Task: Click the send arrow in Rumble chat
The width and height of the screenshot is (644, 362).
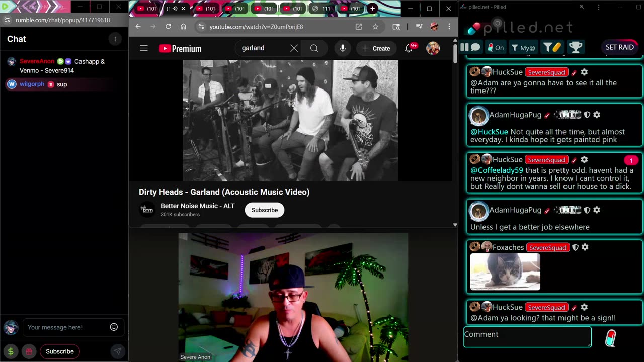Action: [x=117, y=351]
